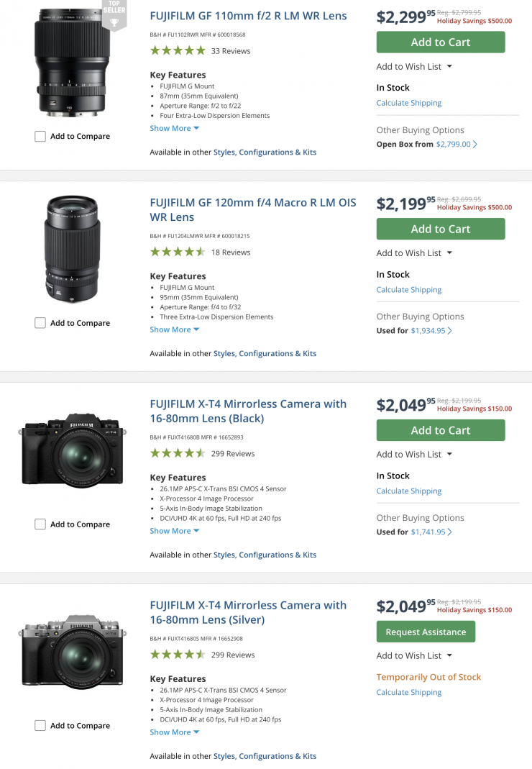Open Add to Wish List menu for X-T4 Black

(414, 455)
